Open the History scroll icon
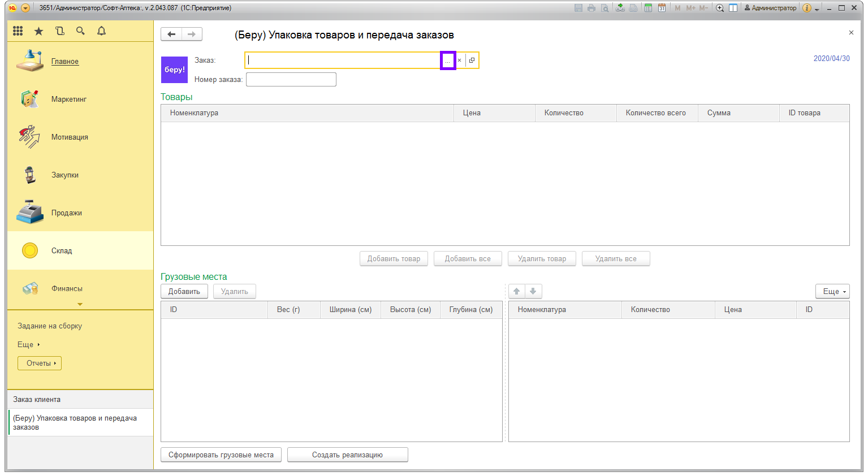The height and width of the screenshot is (476, 868). click(59, 31)
